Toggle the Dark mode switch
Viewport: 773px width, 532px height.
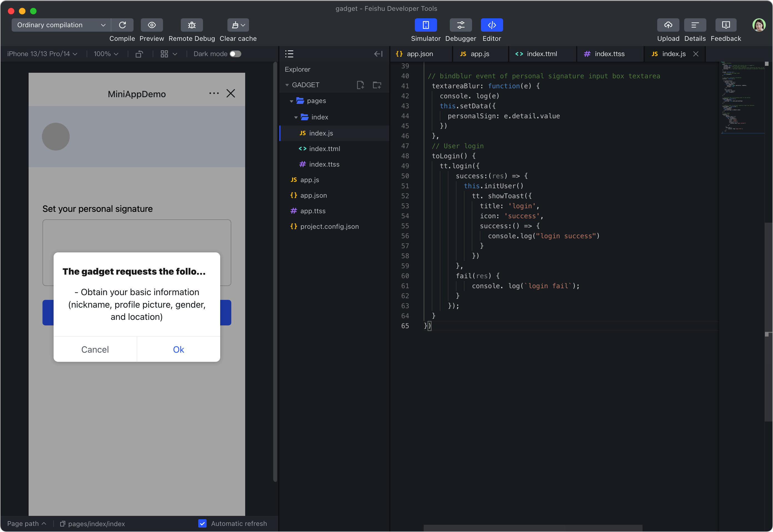pyautogui.click(x=235, y=54)
